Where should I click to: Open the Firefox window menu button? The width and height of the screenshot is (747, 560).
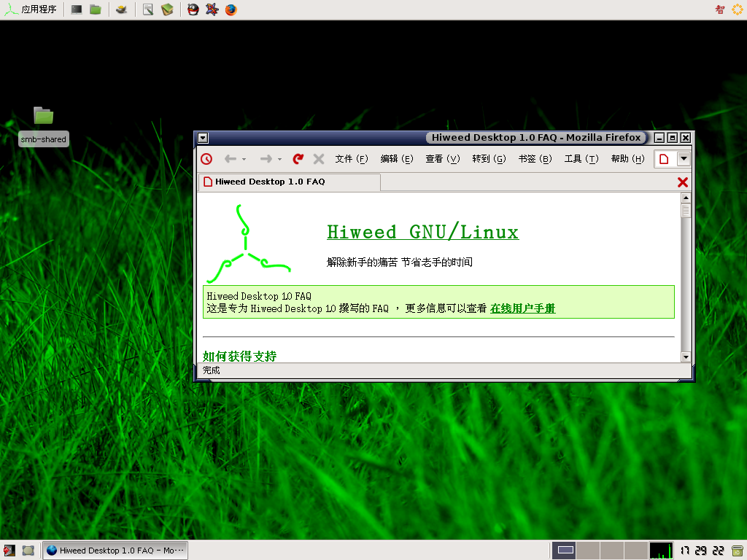pyautogui.click(x=203, y=138)
